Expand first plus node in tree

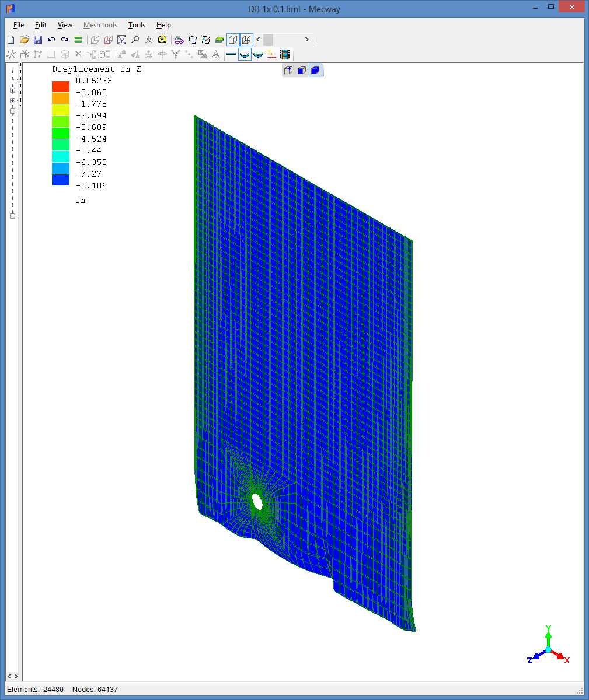[12, 90]
